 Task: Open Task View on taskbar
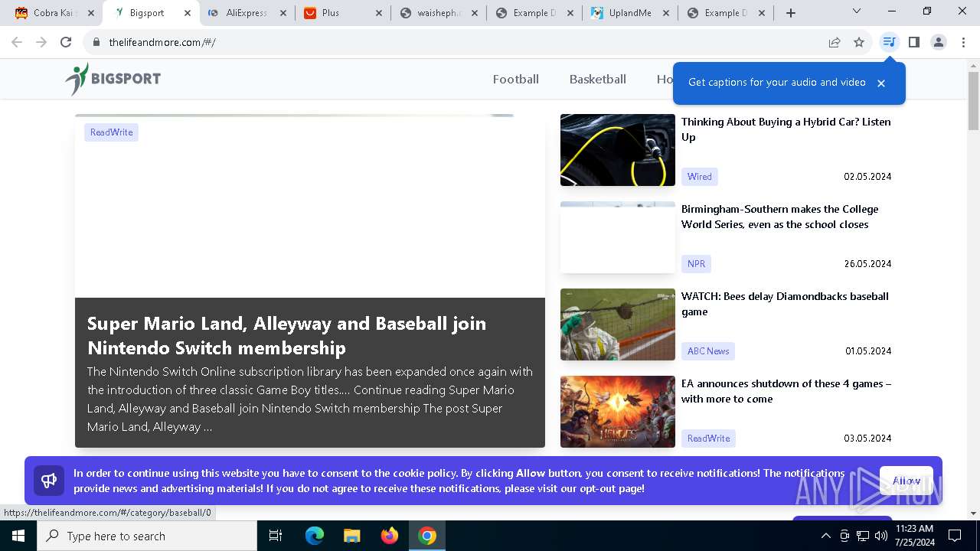tap(276, 536)
